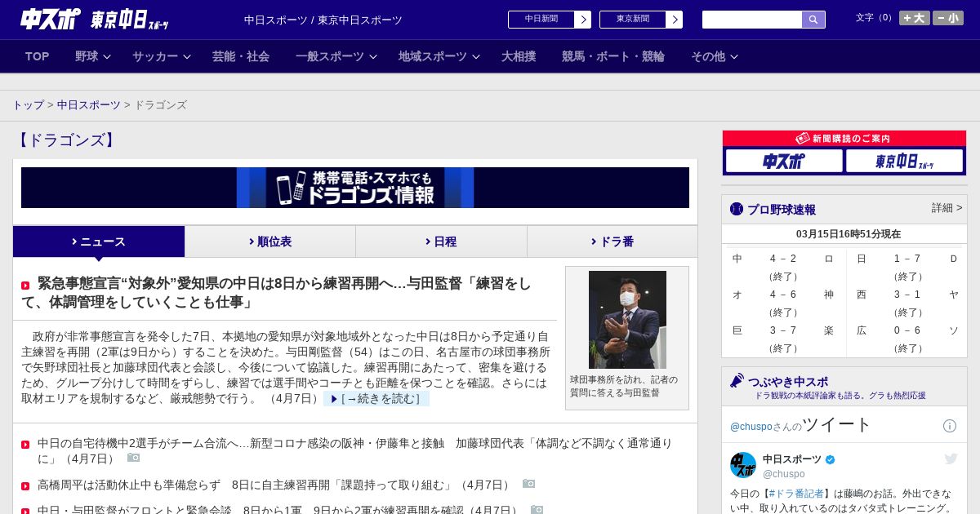This screenshot has width=980, height=514.
Task: Expand the その他 navigation dropdown
Action: coord(715,56)
